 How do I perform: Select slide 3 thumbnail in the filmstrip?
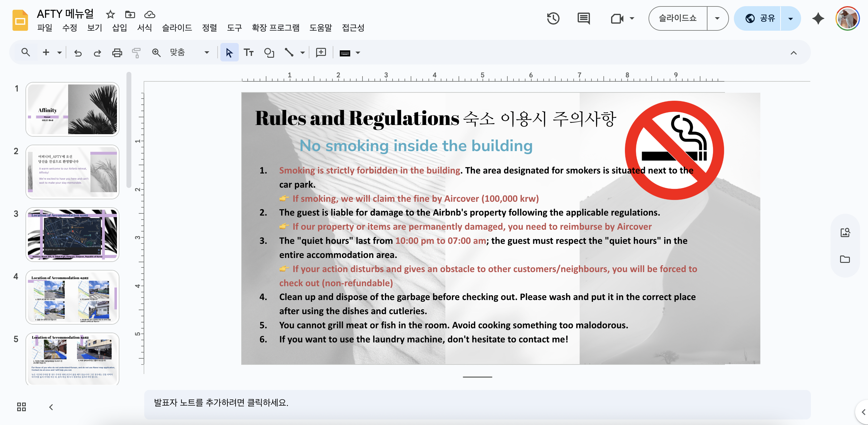coord(72,234)
